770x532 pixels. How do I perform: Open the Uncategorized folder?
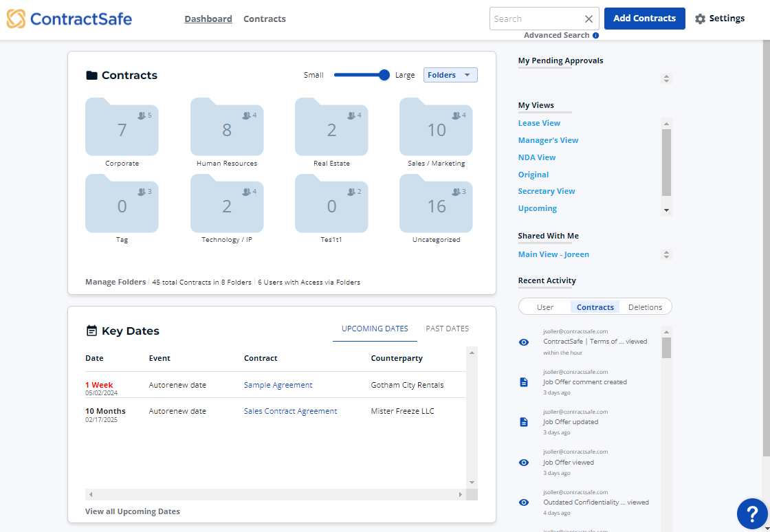point(436,203)
